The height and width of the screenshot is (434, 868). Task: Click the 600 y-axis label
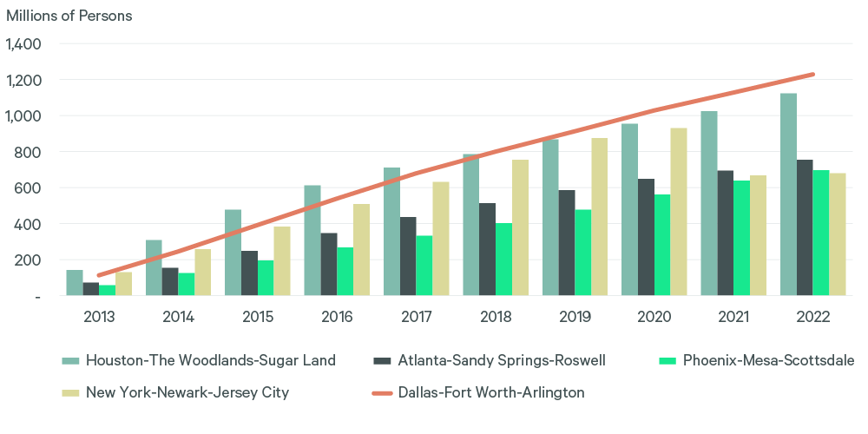[x=30, y=187]
